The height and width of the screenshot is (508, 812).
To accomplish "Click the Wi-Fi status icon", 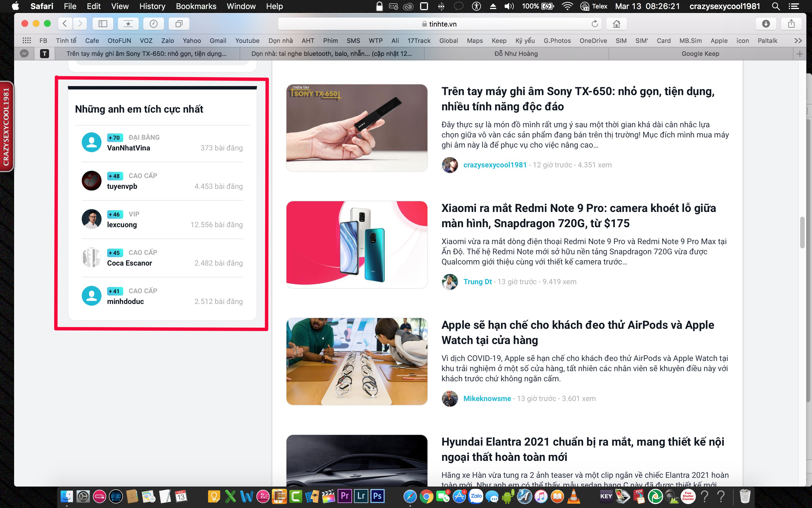I will (x=567, y=6).
